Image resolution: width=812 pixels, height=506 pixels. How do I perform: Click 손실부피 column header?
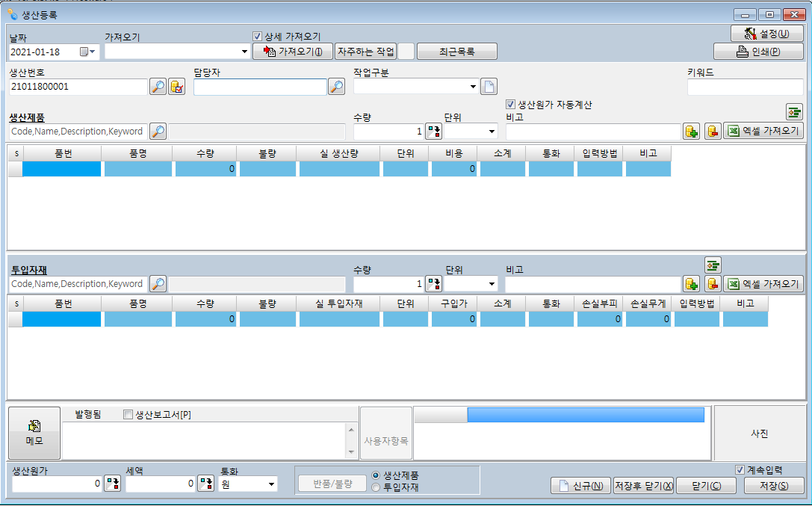coord(599,303)
